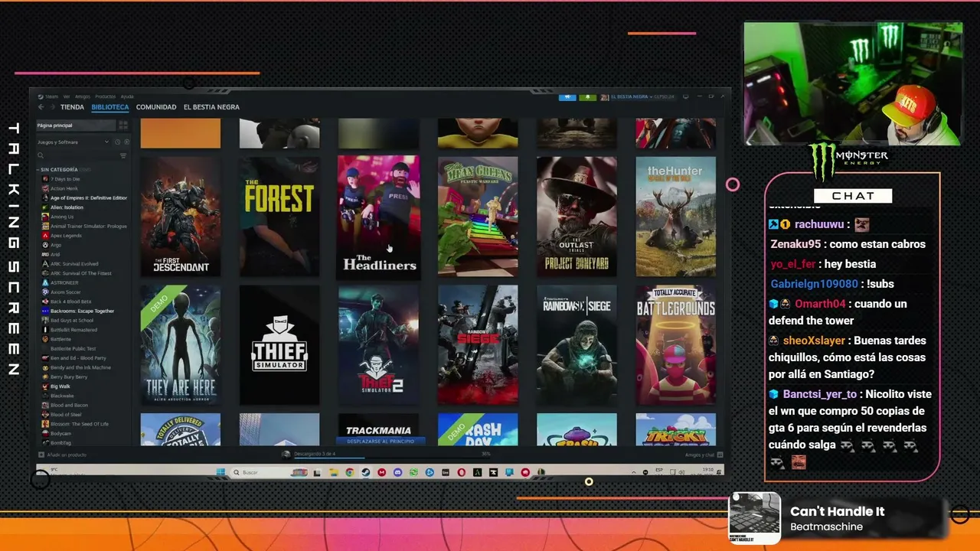Open Totally Accurate Battlegrounds cover

pos(676,345)
